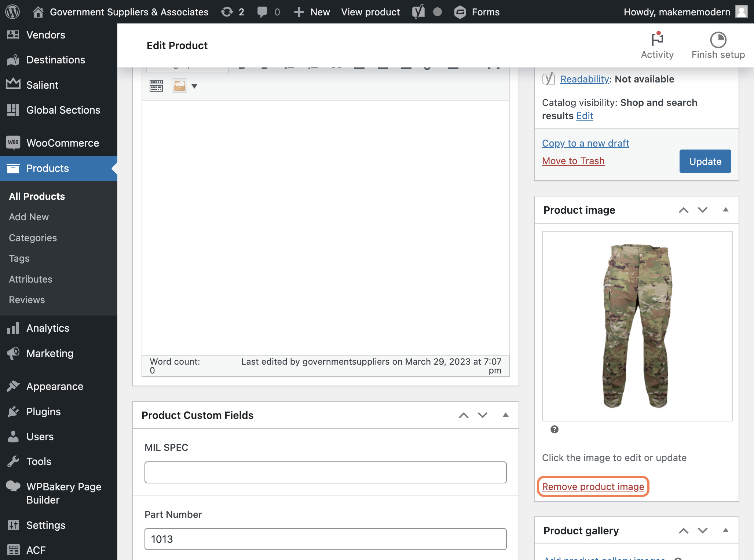Open the shortcode dropdown arrow in editor
Image resolution: width=754 pixels, height=560 pixels.
pyautogui.click(x=194, y=86)
